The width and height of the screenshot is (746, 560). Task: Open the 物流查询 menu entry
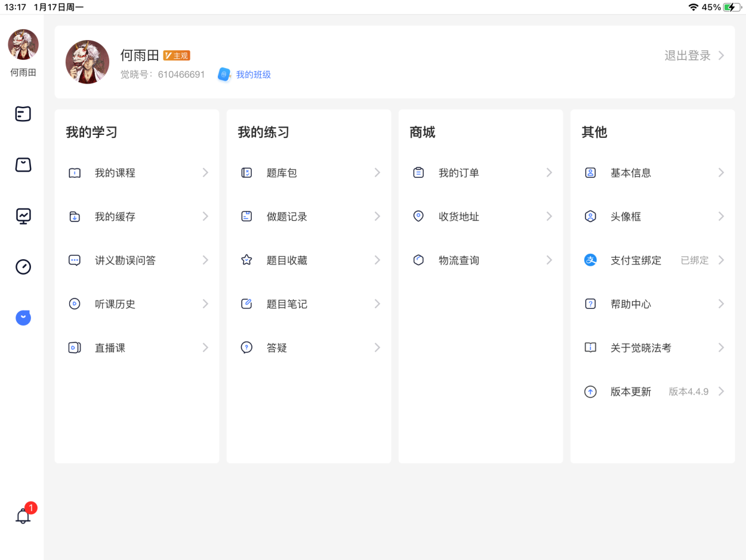point(480,260)
